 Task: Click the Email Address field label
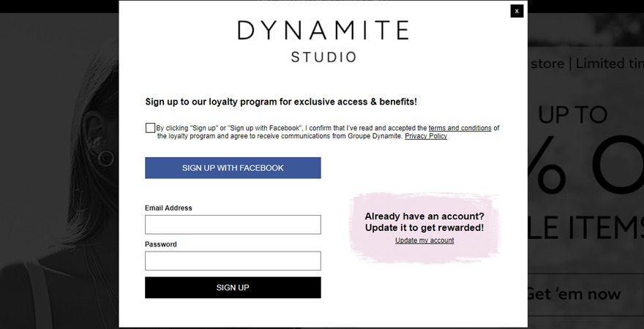tap(168, 208)
